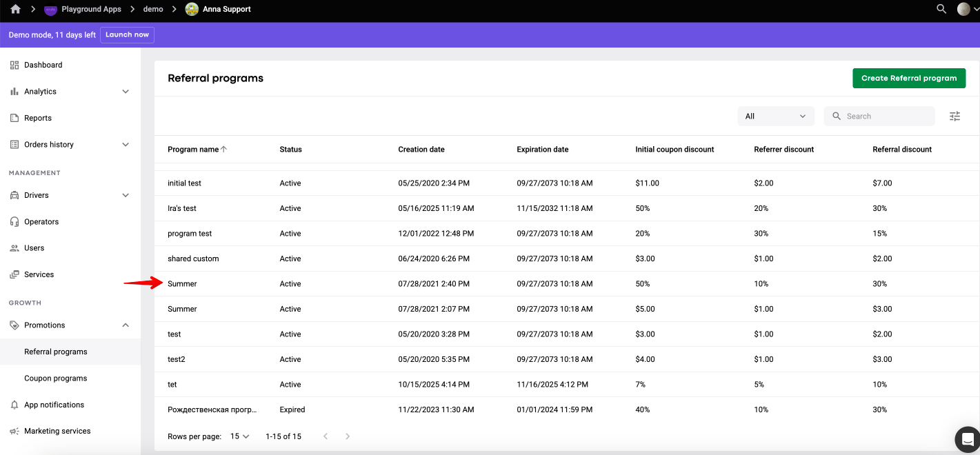Open the table column settings icon
The height and width of the screenshot is (455, 980).
(x=954, y=117)
